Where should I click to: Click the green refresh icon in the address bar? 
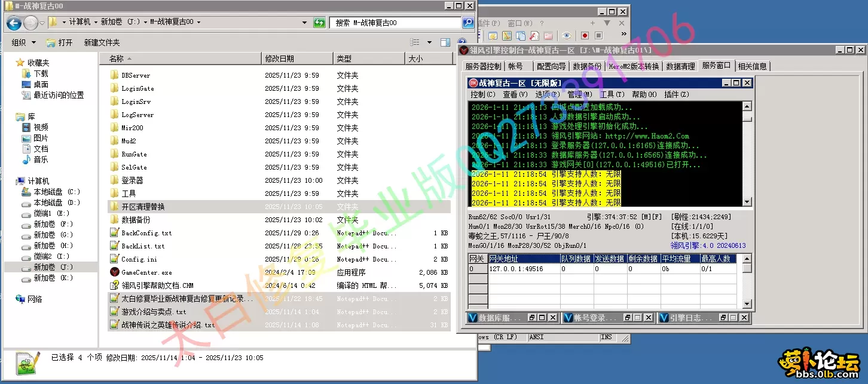pos(319,23)
